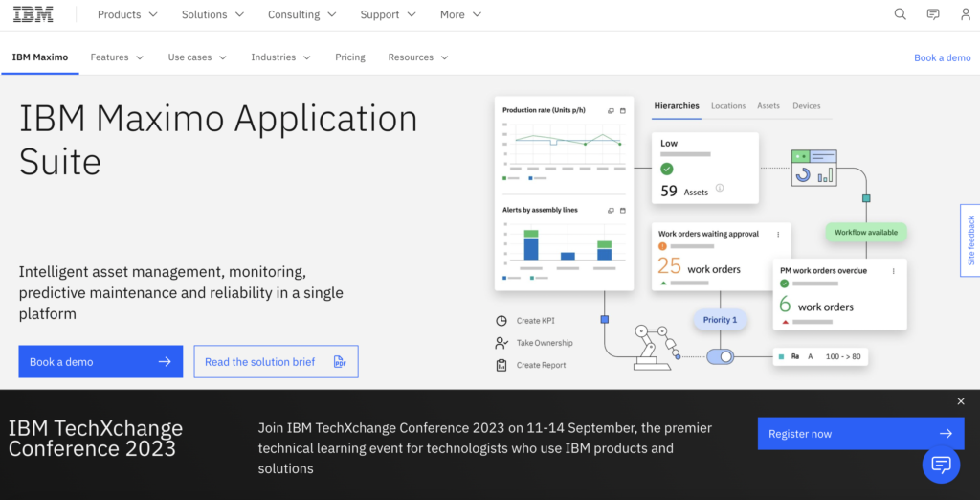Click the Create KPI pie chart icon
The width and height of the screenshot is (980, 500).
tap(501, 320)
